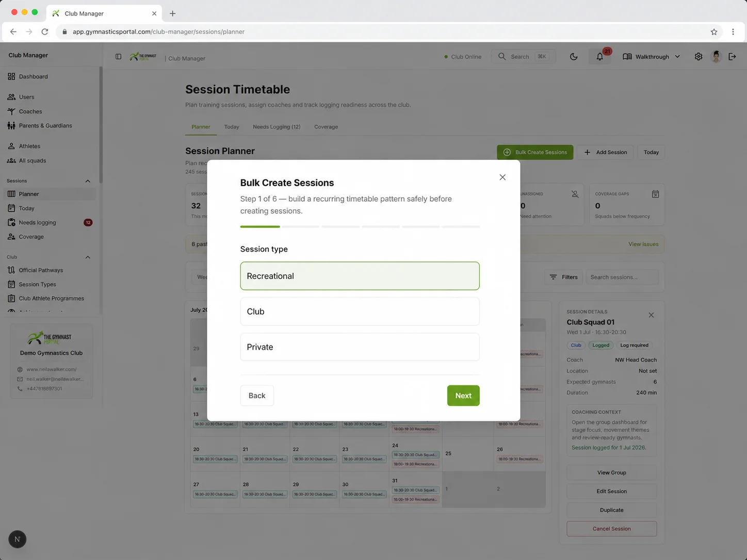Open the Walkthrough dropdown

click(652, 57)
